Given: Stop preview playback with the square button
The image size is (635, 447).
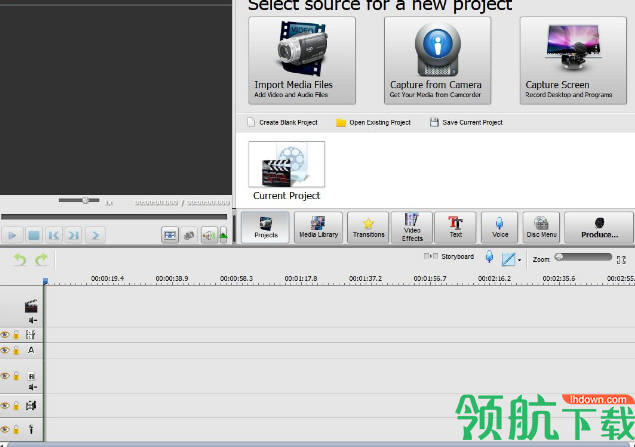Looking at the screenshot, I should click(x=34, y=235).
